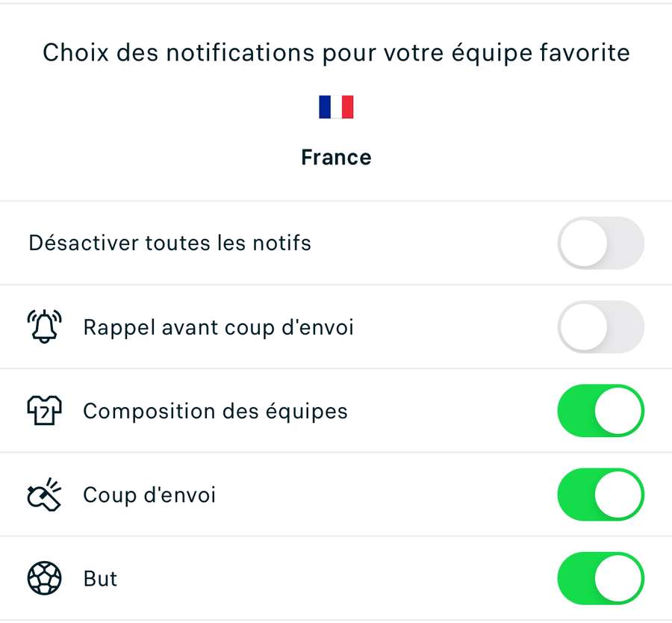Image resolution: width=672 pixels, height=623 pixels.
Task: Click the Coup d'envoi label text
Action: (x=149, y=495)
